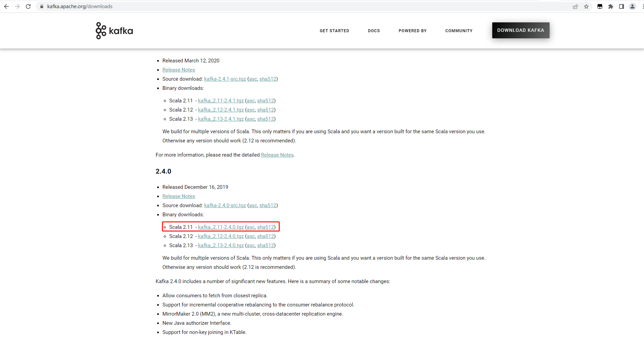
Task: Click 'Released March 12, 2020' text
Action: (x=191, y=61)
